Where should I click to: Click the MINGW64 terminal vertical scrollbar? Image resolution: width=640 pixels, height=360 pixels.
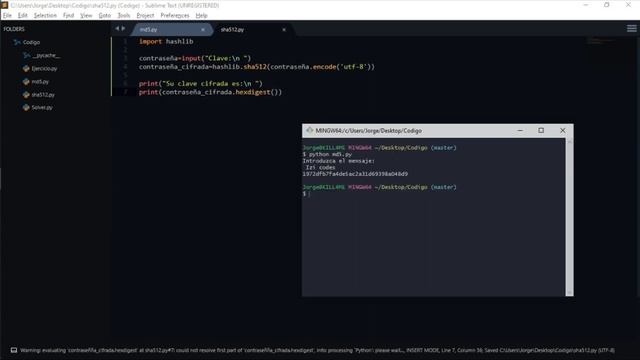click(569, 217)
